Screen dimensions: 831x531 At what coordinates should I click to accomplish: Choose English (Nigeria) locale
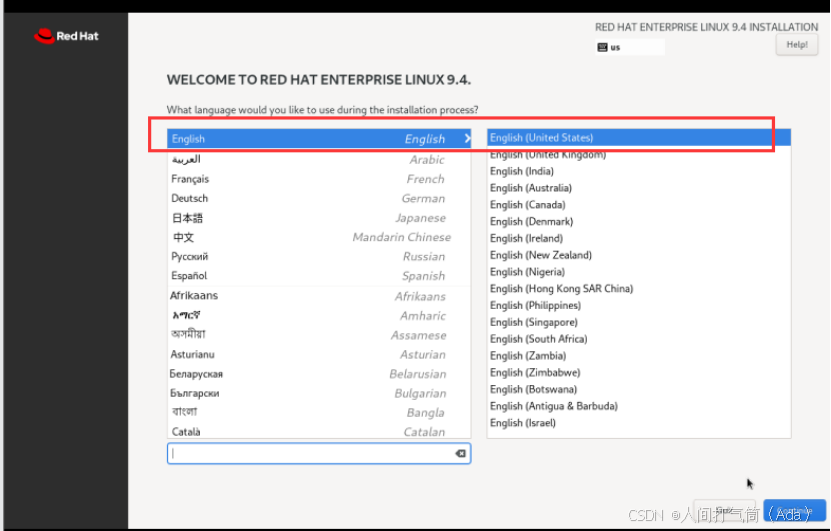[x=639, y=272]
